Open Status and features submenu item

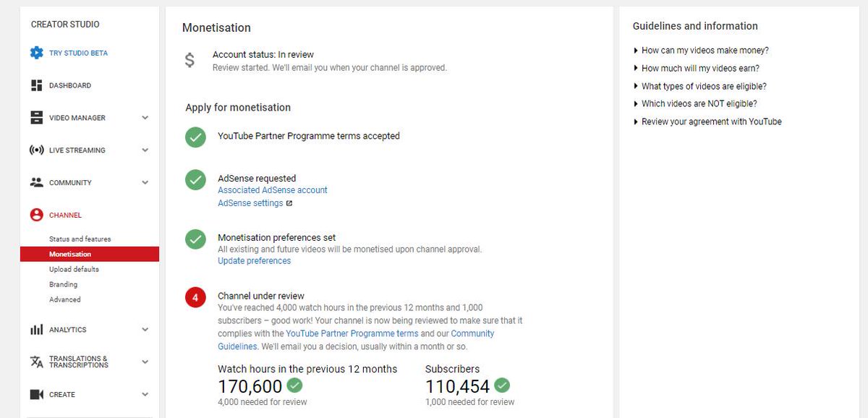coord(80,239)
